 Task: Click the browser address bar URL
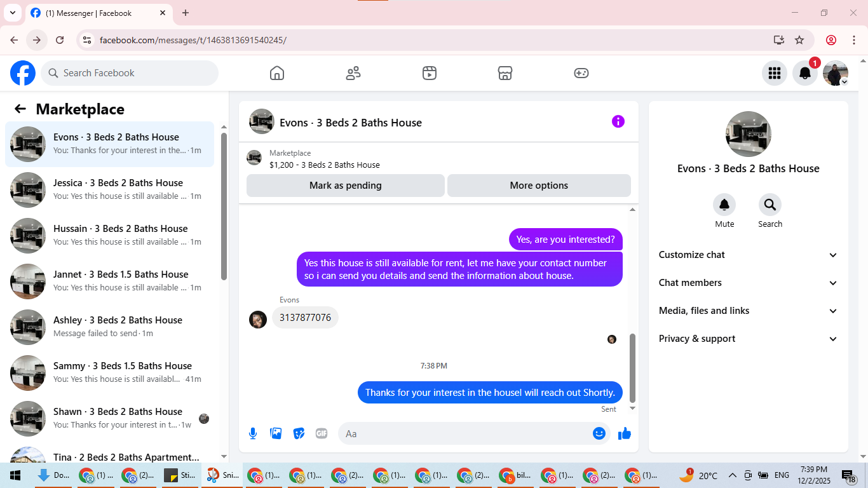coord(193,40)
